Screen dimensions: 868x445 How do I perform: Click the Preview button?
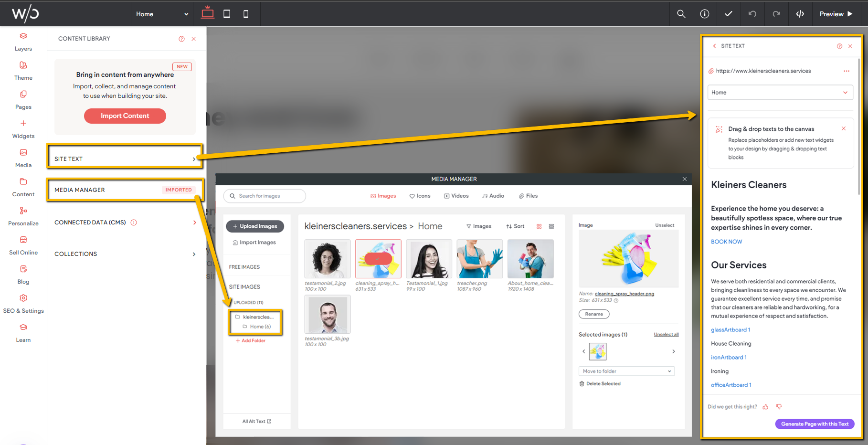pos(836,14)
